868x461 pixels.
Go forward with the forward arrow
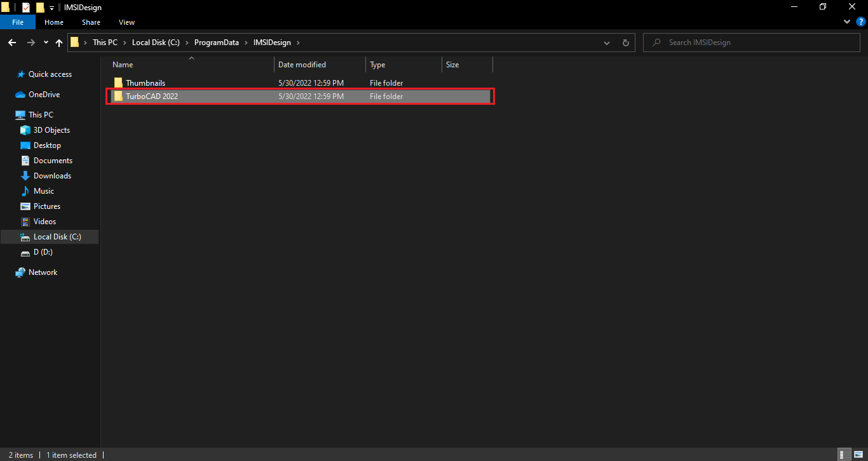[31, 43]
